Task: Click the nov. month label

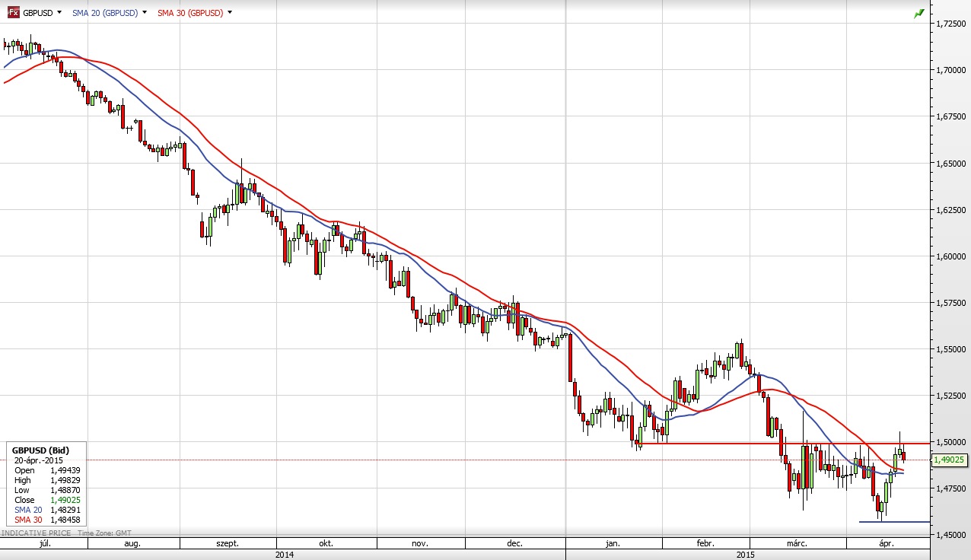Action: tap(420, 543)
